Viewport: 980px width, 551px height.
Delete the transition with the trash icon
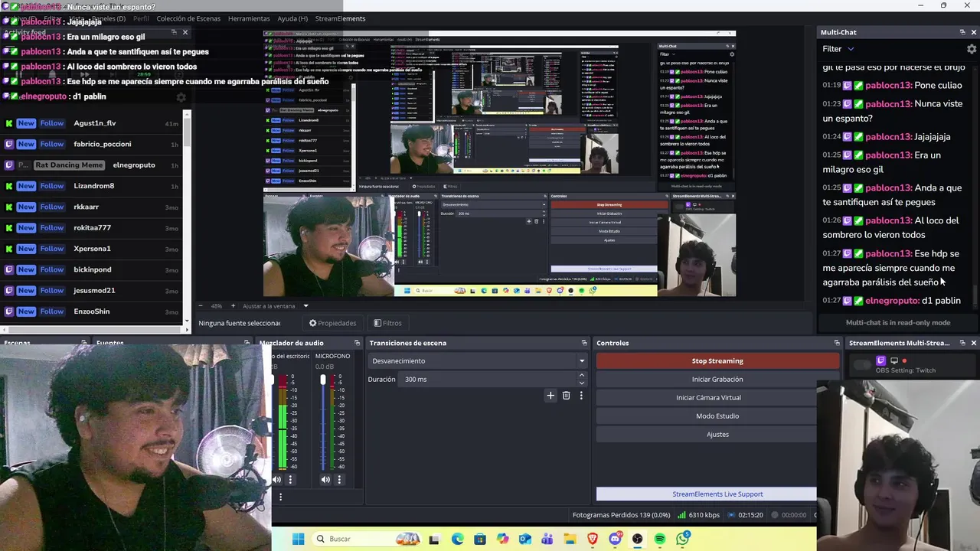tap(566, 396)
